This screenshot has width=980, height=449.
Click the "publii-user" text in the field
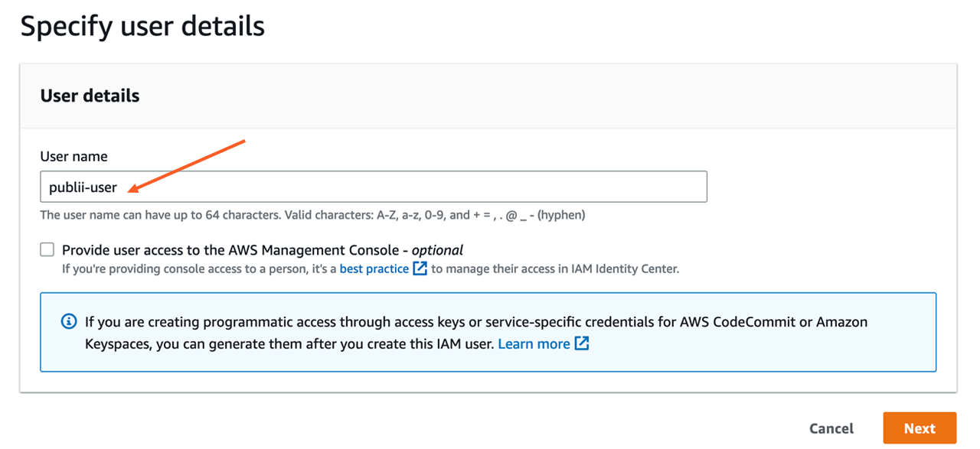coord(83,187)
